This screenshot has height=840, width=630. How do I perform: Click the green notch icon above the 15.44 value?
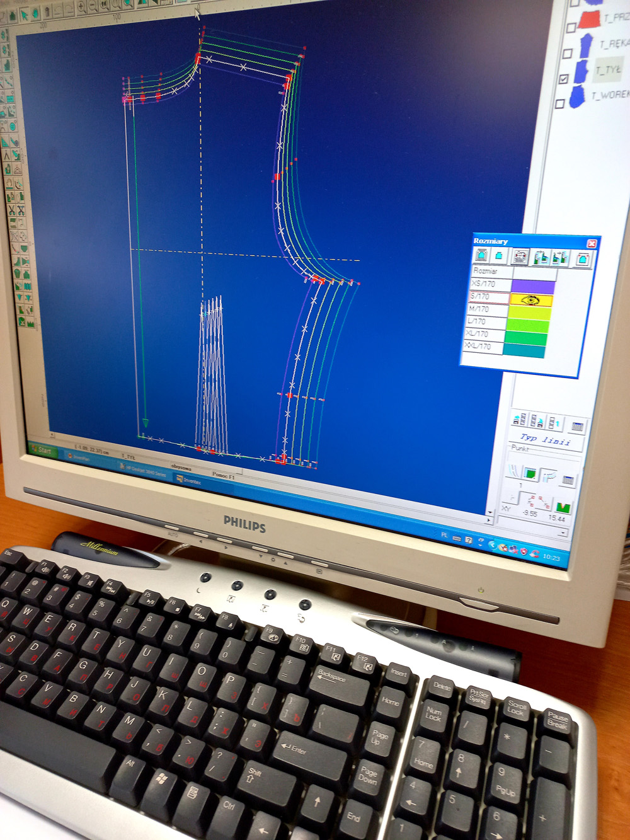coord(562,507)
